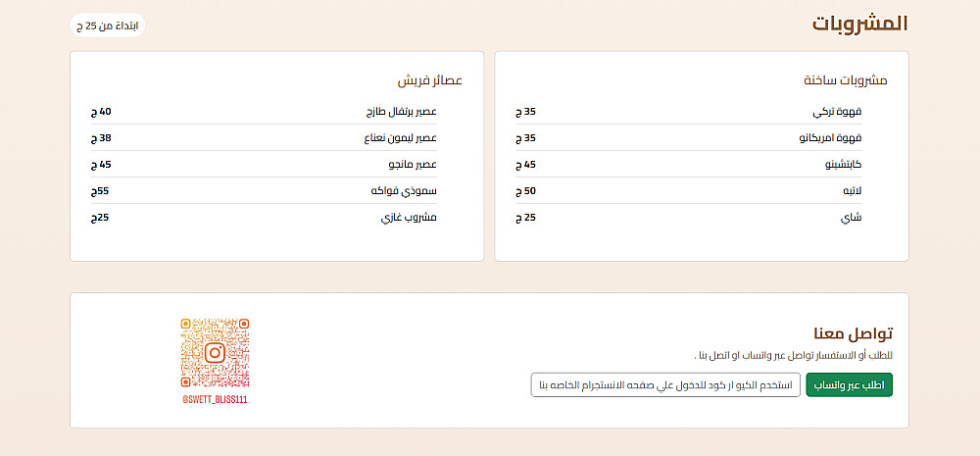Open the @SWETT_BLISS111 Instagram handle
Screen dimensions: 980x456
[215, 400]
